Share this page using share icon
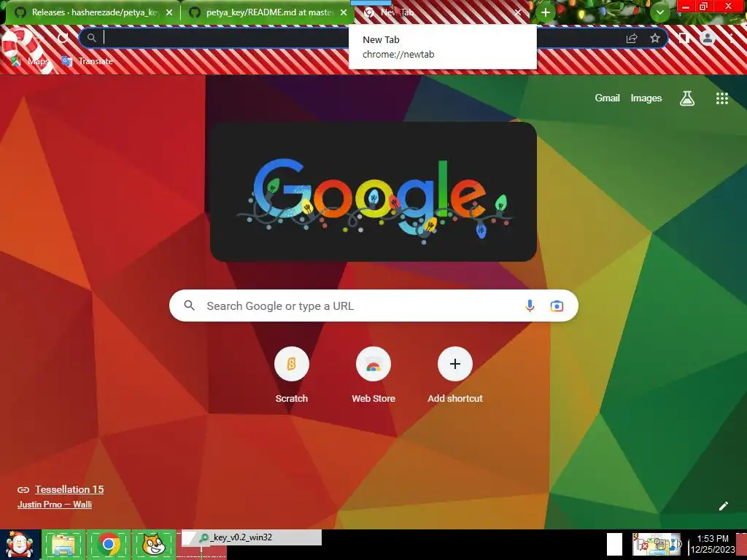The width and height of the screenshot is (747, 560). (x=632, y=38)
